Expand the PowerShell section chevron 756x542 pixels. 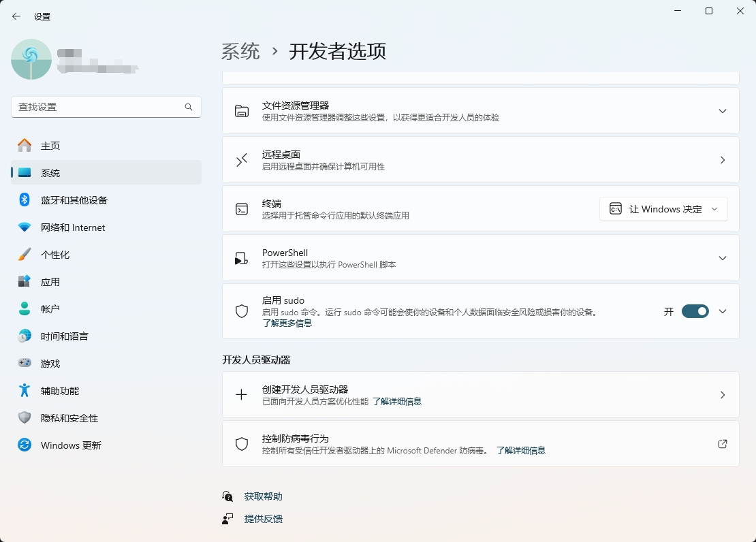[x=722, y=258]
